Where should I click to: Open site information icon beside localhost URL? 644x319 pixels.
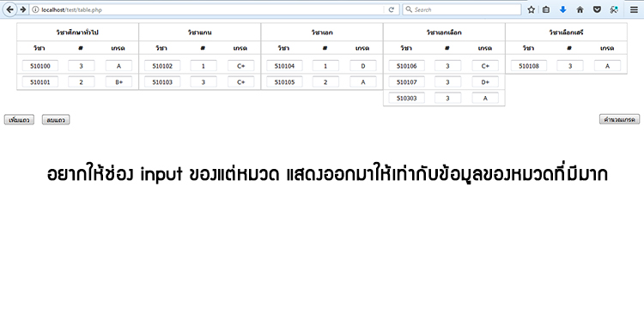click(35, 9)
